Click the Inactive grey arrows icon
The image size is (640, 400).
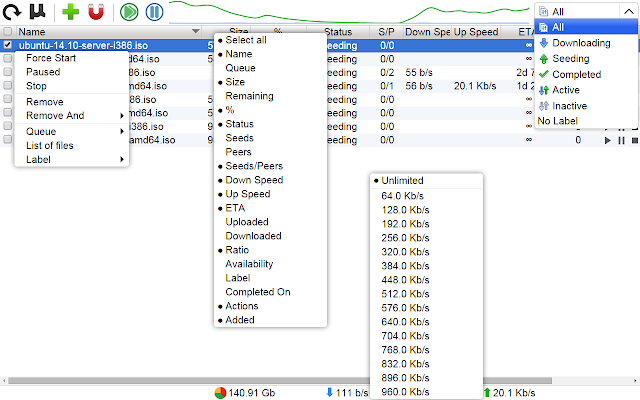[x=544, y=106]
